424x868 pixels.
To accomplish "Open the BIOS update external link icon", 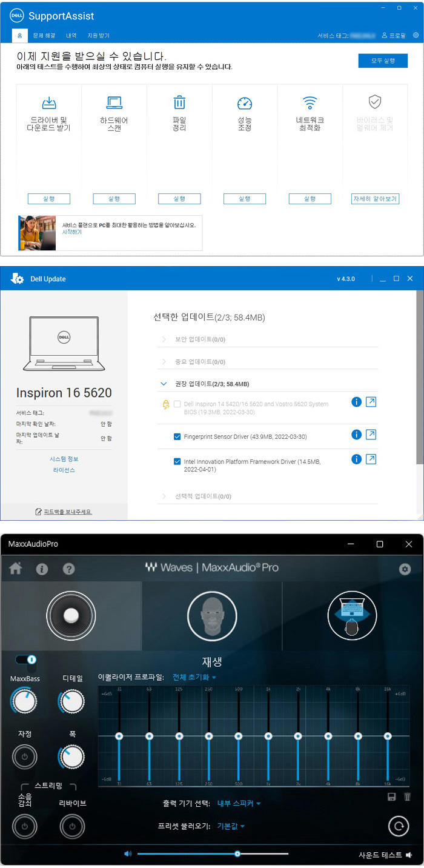I will 371,402.
